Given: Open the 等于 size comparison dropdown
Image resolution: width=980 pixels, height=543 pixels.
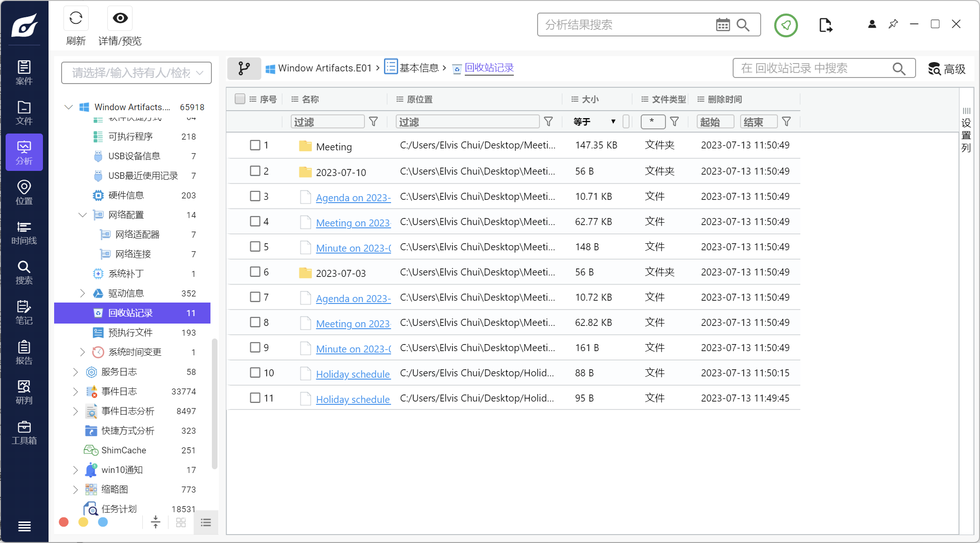Looking at the screenshot, I should coord(594,122).
